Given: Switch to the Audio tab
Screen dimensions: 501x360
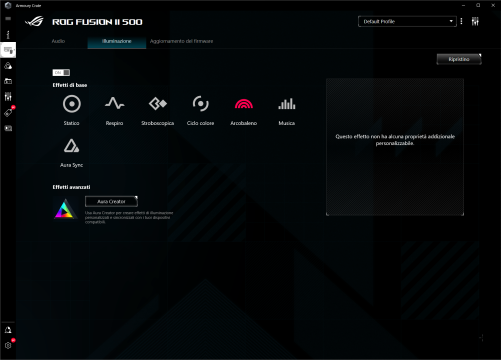Looking at the screenshot, I should point(58,41).
